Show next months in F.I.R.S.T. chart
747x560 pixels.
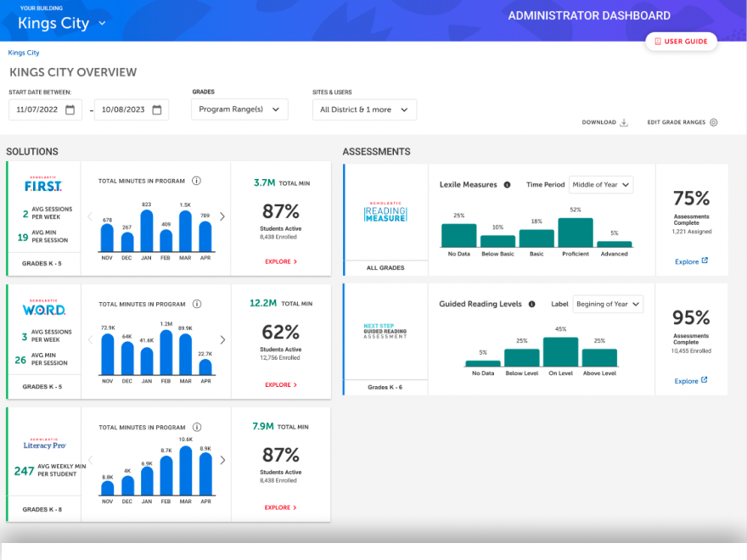point(222,216)
